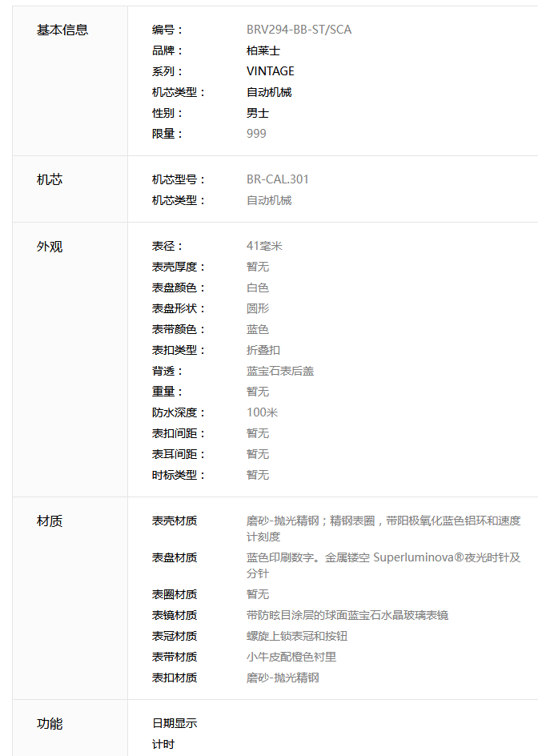Viewport: 538px width, 756px height.
Task: Click the brand link 柏莱士
Action: point(263,50)
